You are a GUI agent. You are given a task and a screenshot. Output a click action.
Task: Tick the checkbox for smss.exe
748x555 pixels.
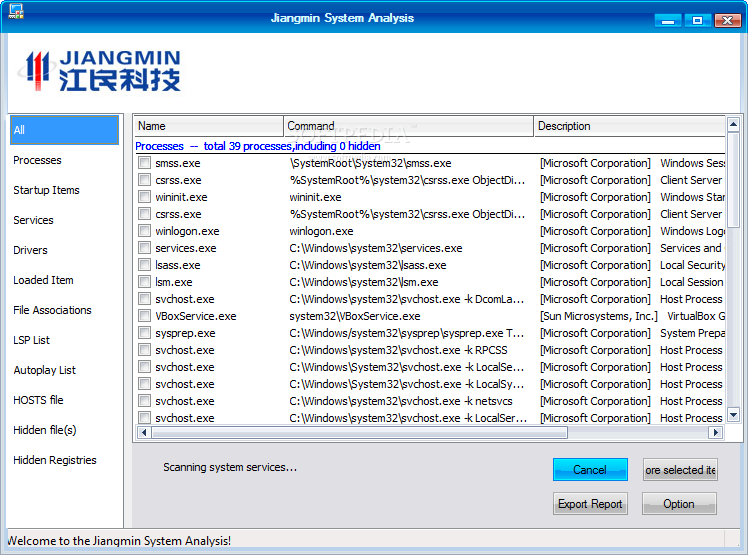(144, 163)
